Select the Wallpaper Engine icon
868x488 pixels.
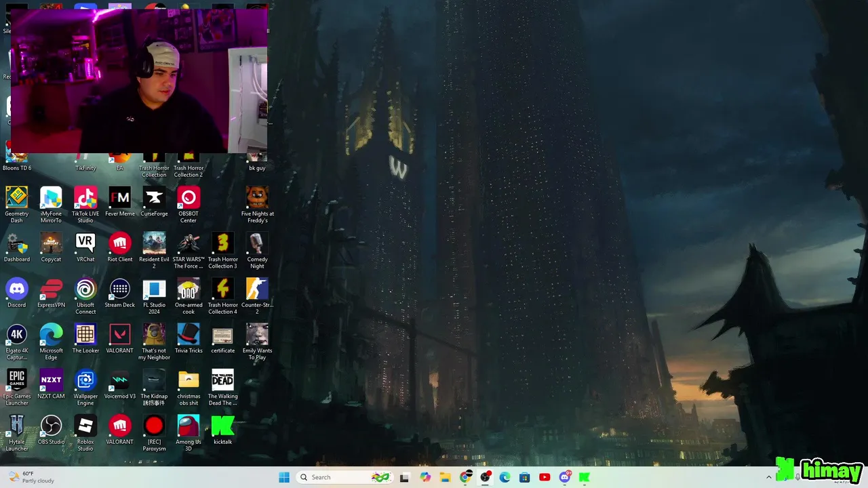[85, 386]
